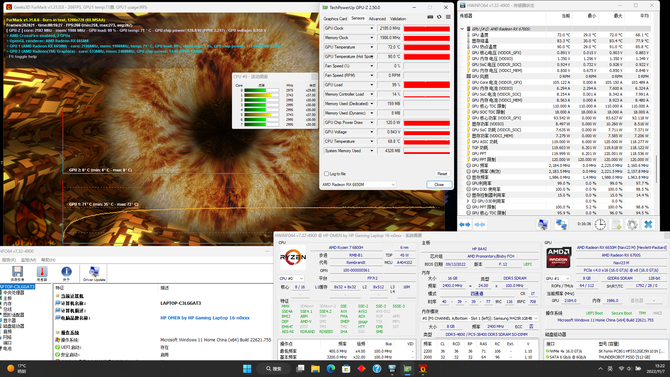Open sensor settings gear icon

point(632,224)
